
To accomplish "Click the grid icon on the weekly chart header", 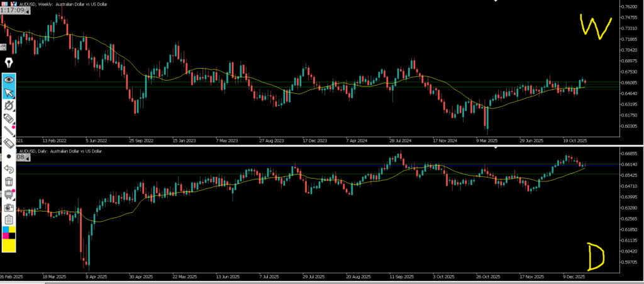I will coord(6,3).
